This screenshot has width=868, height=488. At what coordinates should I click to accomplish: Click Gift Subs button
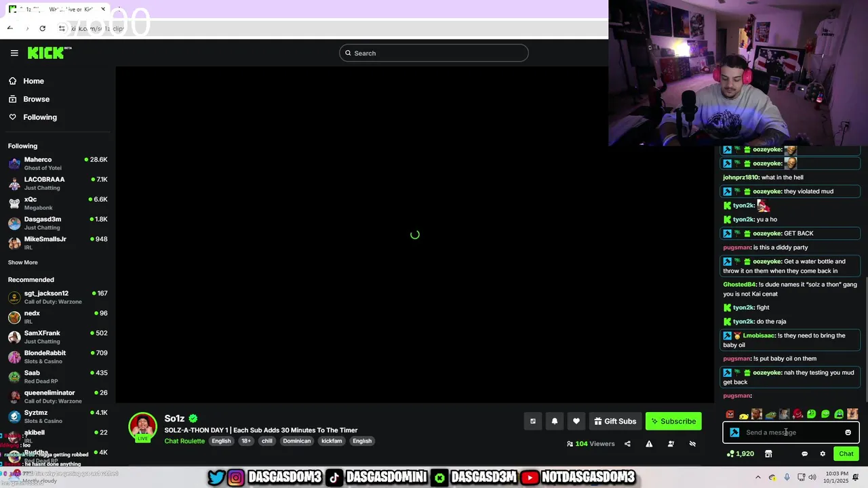[615, 421]
